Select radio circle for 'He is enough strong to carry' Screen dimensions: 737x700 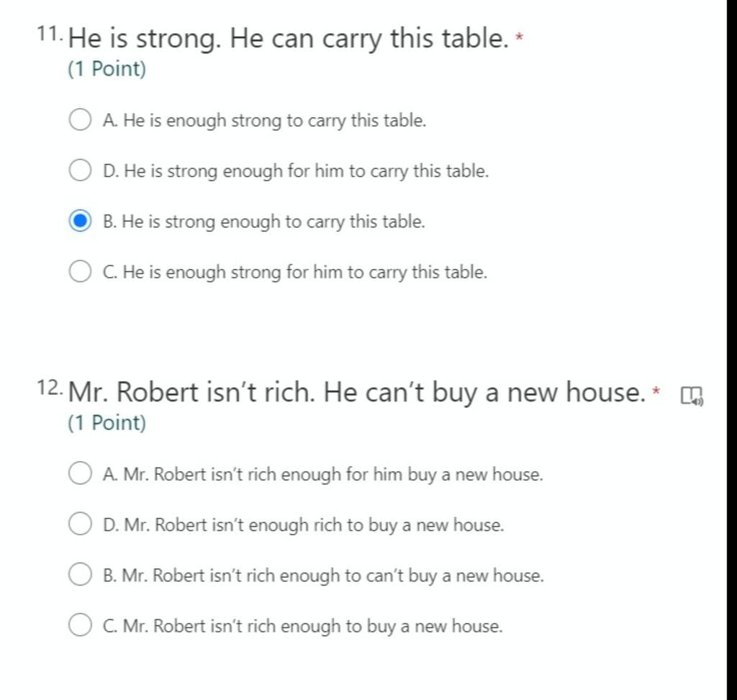tap(80, 120)
